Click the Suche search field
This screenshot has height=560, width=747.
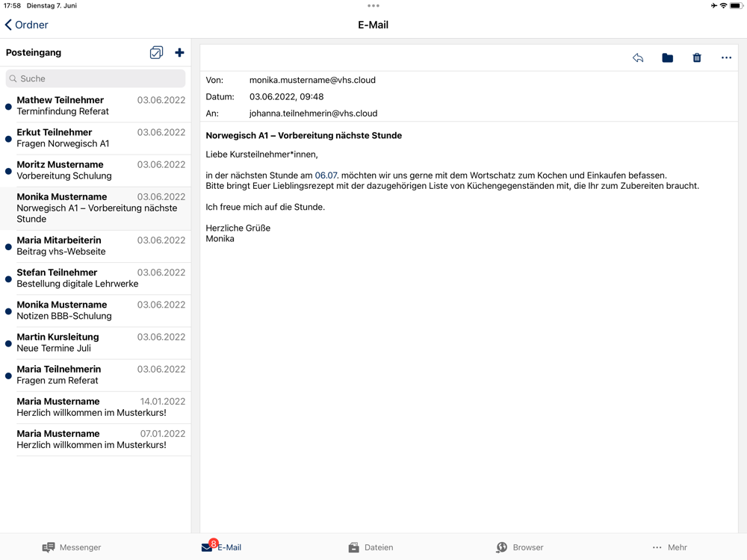pos(96,78)
